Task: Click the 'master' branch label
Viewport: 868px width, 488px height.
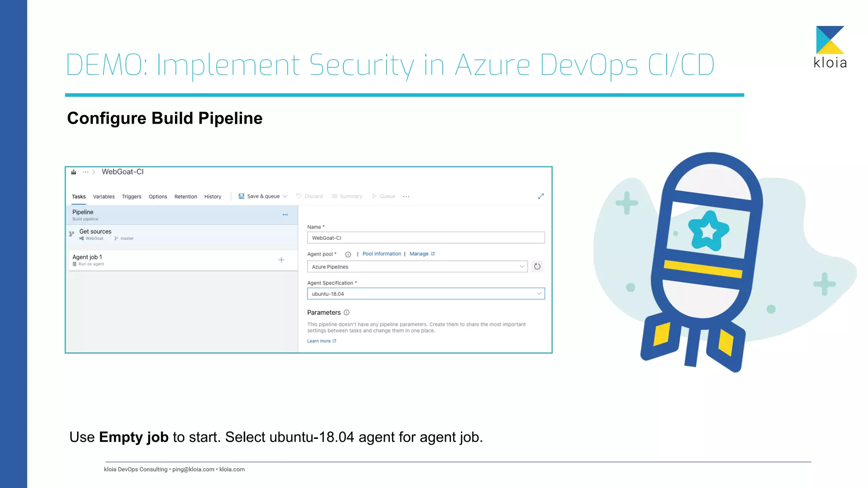Action: tap(127, 238)
